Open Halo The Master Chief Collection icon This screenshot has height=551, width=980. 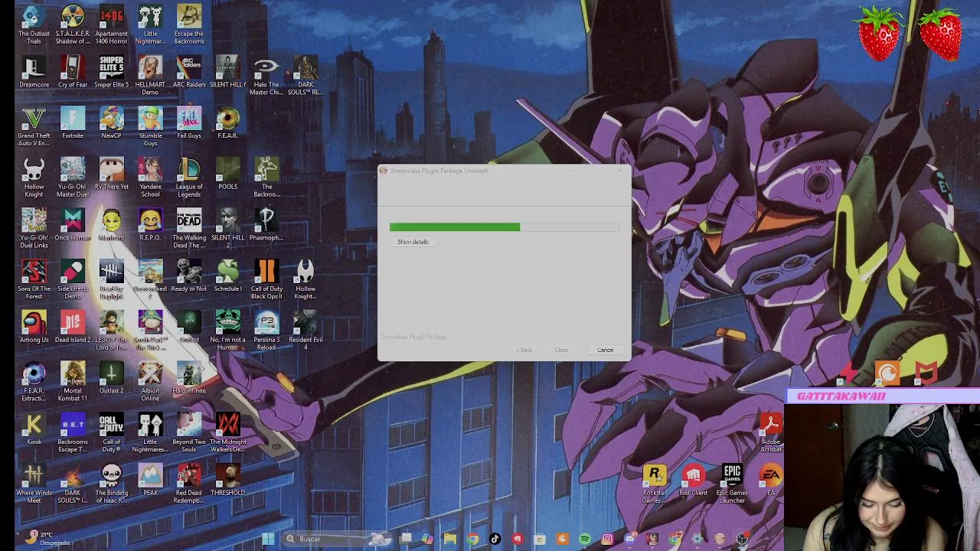[266, 76]
